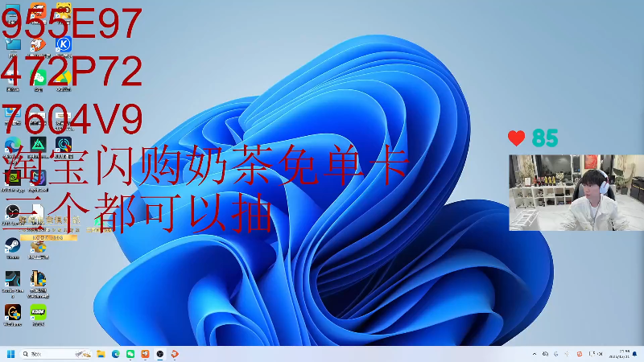Select the Steam desktop shortcut
644x362 pixels.
coord(13,245)
